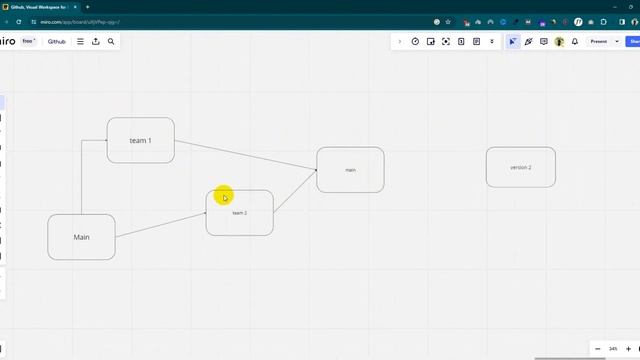Click the white round extension icon
Viewport: 640px width, 360px height.
578,22
